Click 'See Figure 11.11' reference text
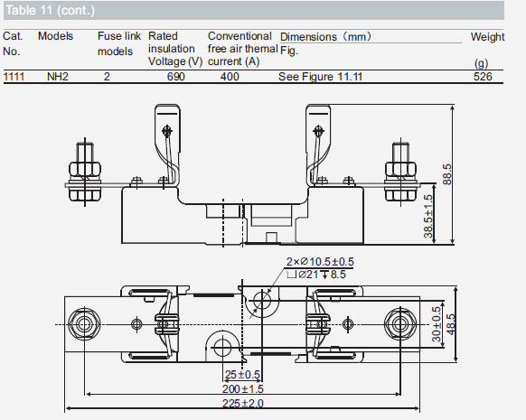 coord(320,77)
